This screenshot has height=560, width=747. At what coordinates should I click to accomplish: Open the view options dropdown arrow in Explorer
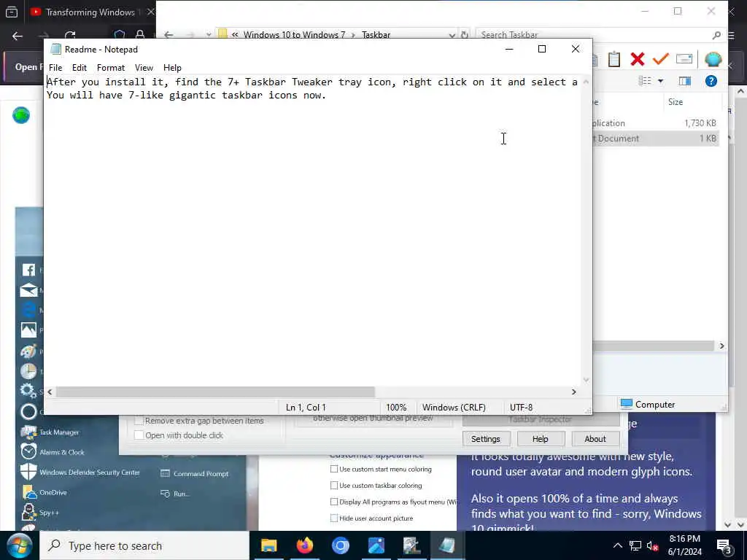point(660,81)
